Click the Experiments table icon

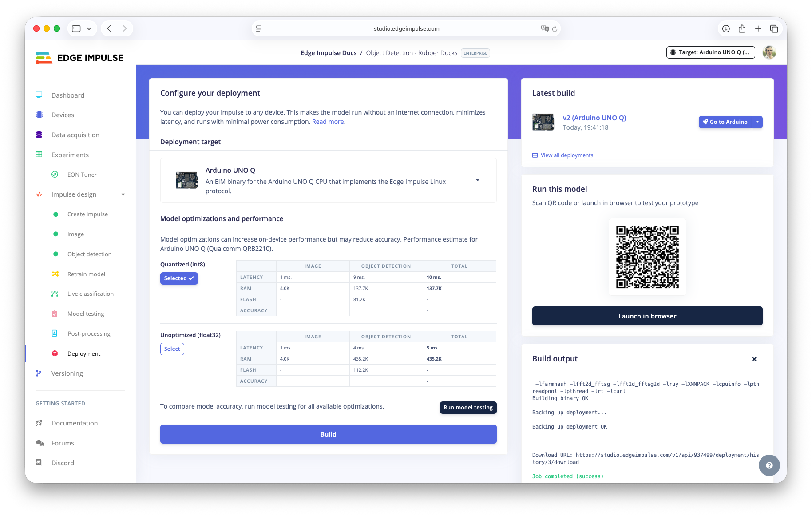[39, 155]
